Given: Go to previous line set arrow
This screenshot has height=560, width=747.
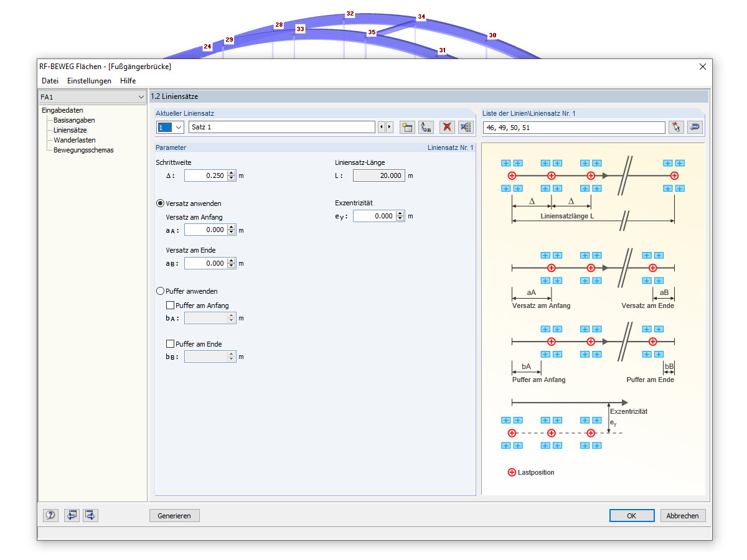Looking at the screenshot, I should (382, 127).
